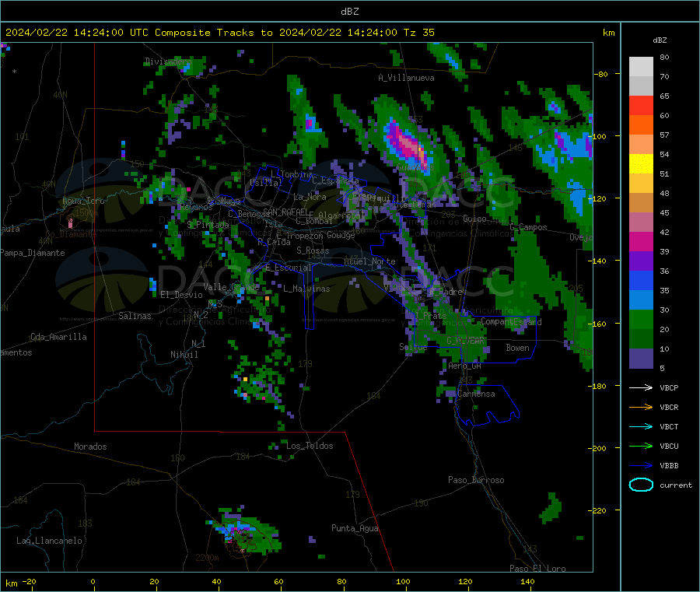Click the 'Pampa_Diamante' map label
The image size is (700, 592).
pos(33,253)
